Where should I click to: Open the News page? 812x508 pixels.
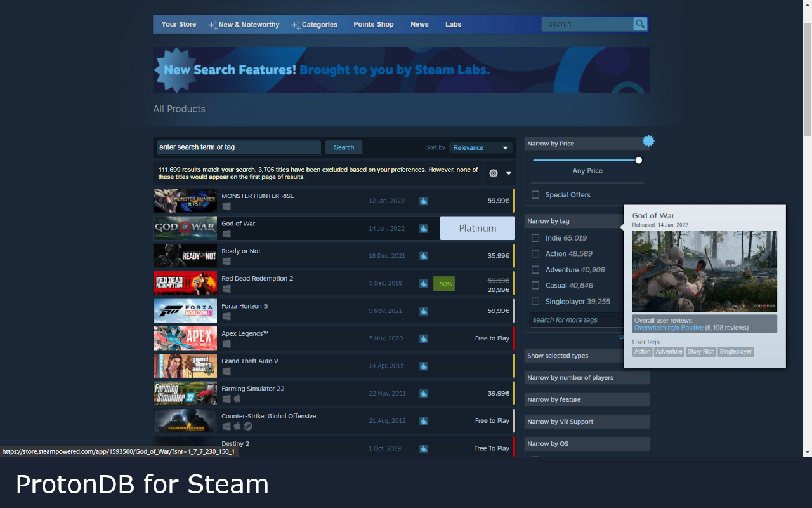(419, 24)
